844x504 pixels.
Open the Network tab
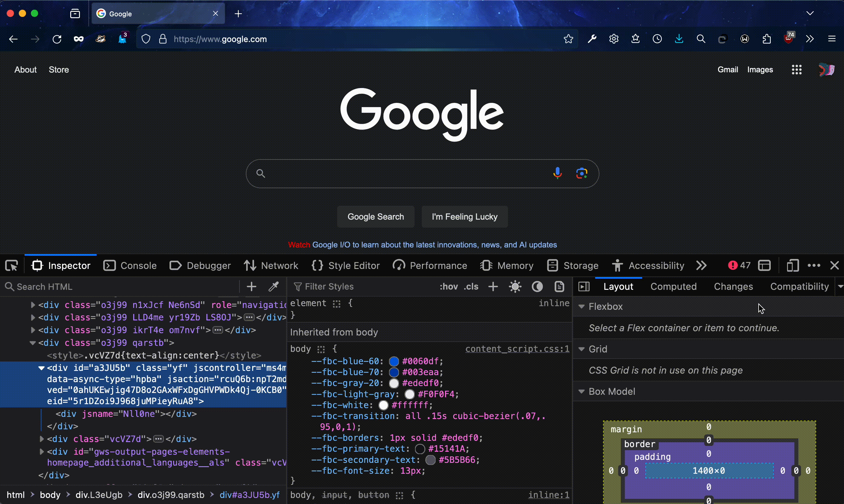coord(271,266)
